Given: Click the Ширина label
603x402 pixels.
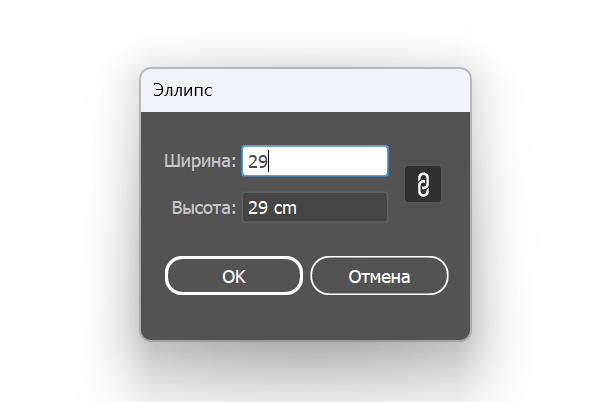Looking at the screenshot, I should pos(200,161).
